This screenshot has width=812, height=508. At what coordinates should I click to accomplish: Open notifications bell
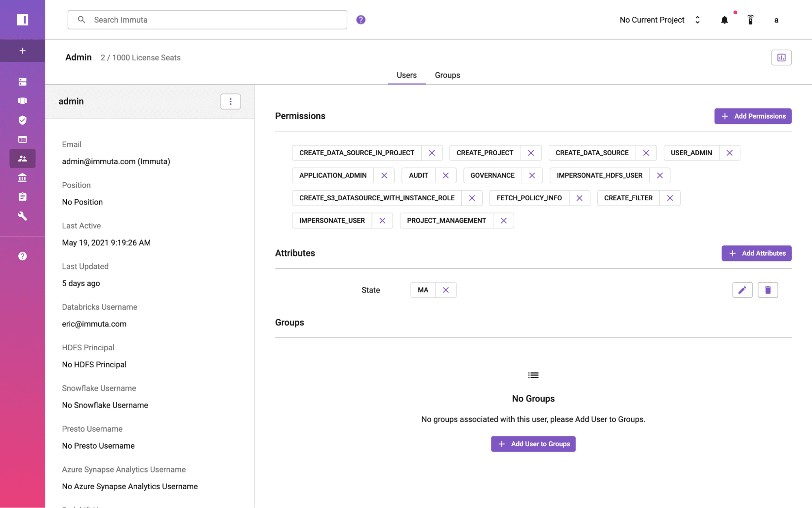(724, 20)
